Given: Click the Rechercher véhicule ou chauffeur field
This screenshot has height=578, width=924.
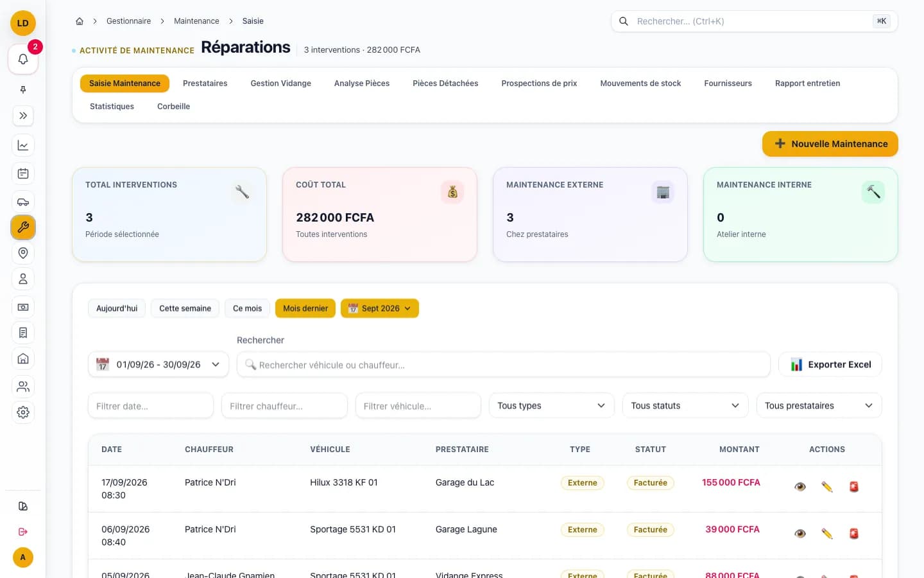Looking at the screenshot, I should [504, 365].
